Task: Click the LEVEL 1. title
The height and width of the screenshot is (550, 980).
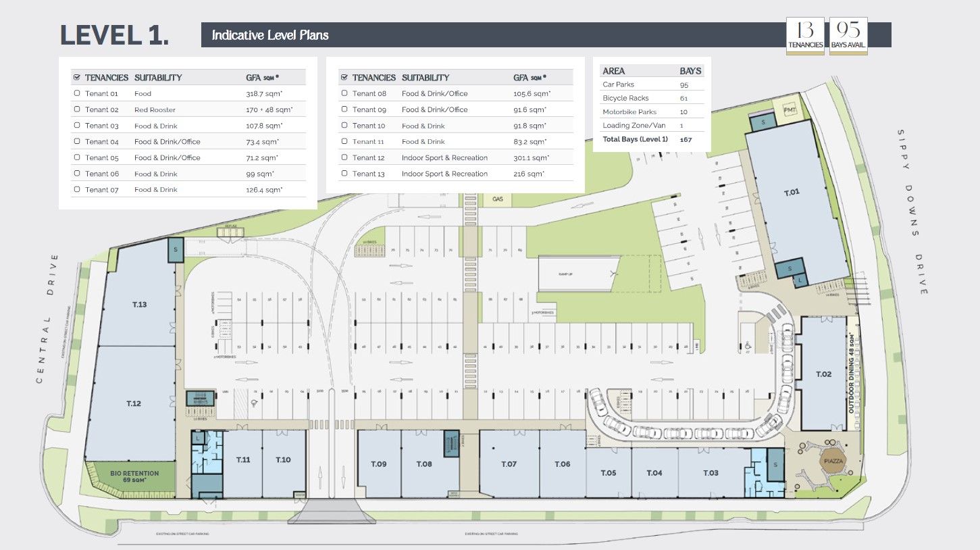Action: point(115,36)
